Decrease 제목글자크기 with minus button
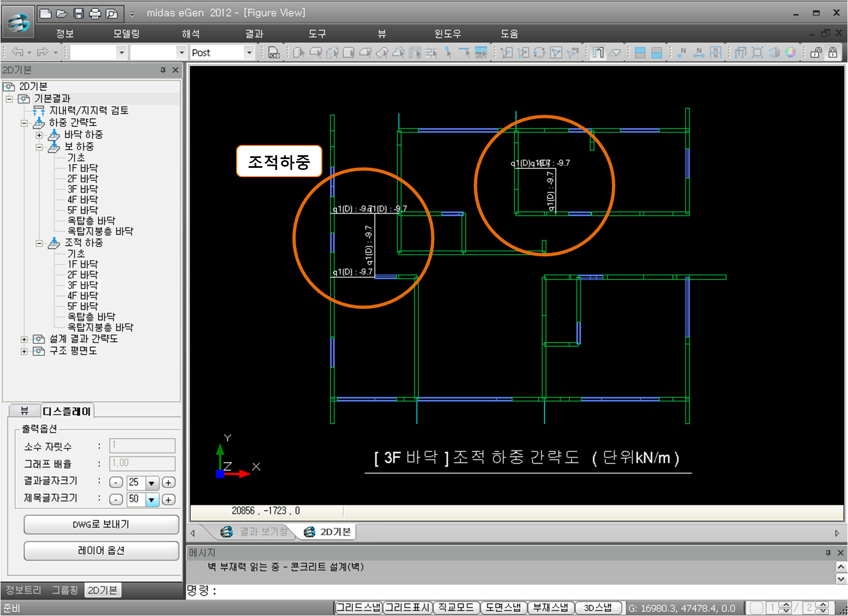 click(116, 499)
